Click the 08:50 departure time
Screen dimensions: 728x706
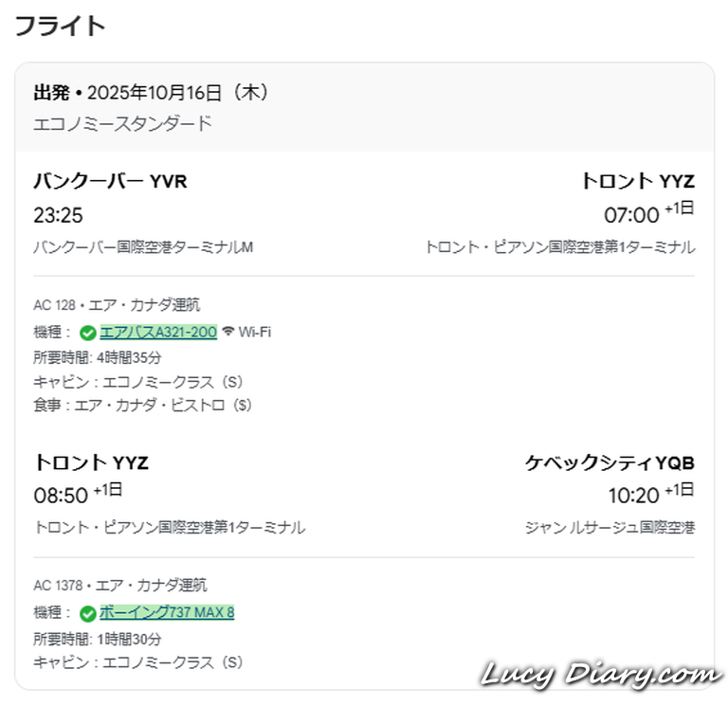[61, 496]
